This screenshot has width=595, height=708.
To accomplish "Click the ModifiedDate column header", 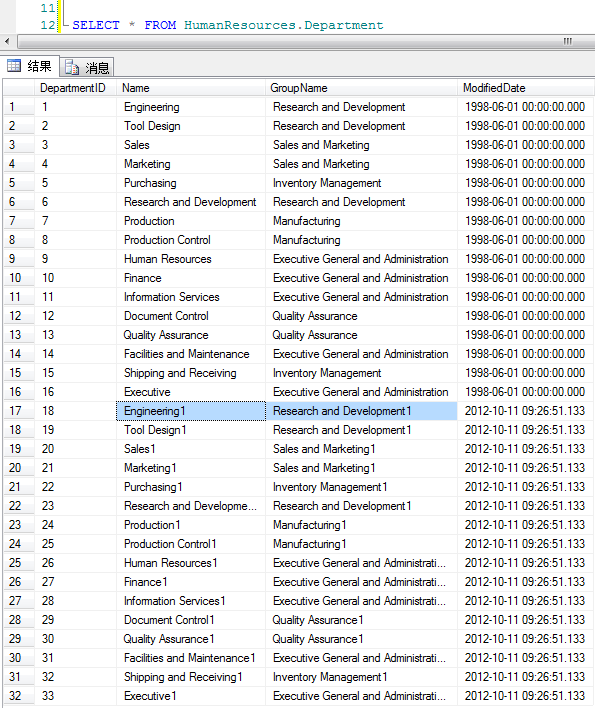I will tap(525, 88).
